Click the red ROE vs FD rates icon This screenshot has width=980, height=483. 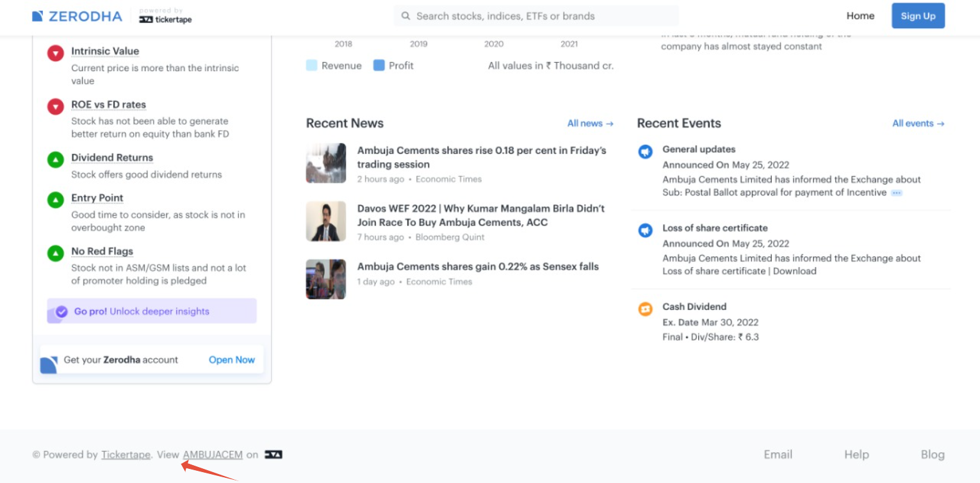click(56, 106)
